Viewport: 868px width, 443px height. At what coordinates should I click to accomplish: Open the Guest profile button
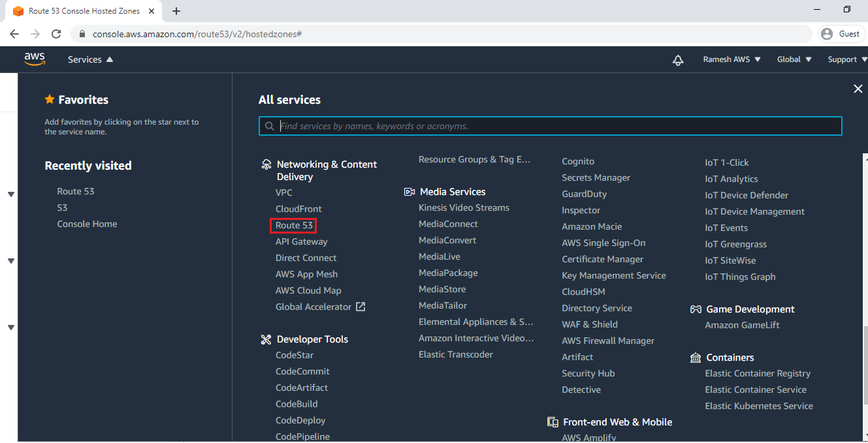tap(842, 34)
